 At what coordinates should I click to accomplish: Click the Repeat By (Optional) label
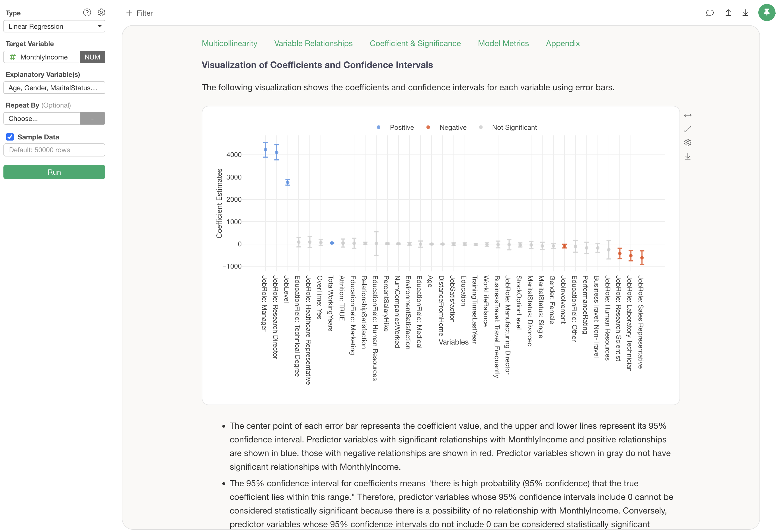click(38, 105)
